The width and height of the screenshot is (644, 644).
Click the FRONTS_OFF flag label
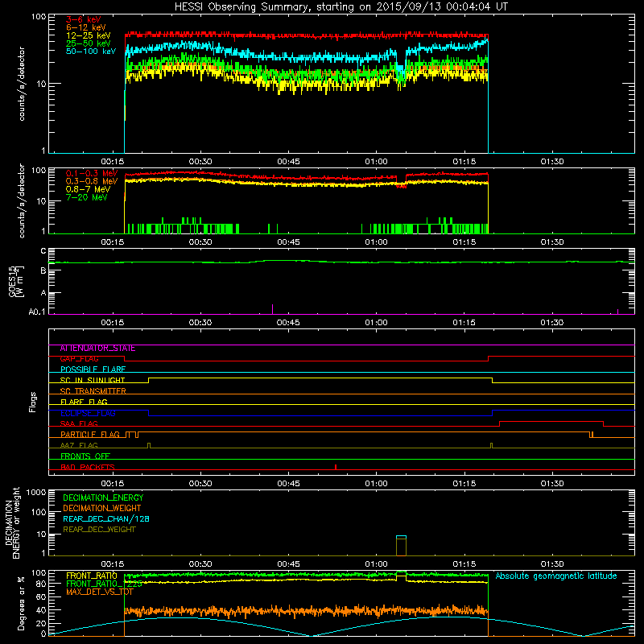[x=85, y=456]
